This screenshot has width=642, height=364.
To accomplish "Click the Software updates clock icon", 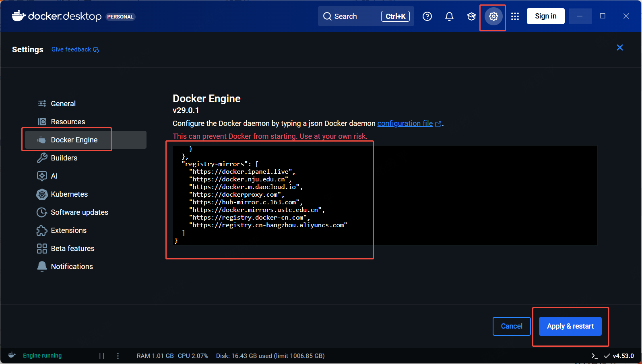I will [42, 212].
